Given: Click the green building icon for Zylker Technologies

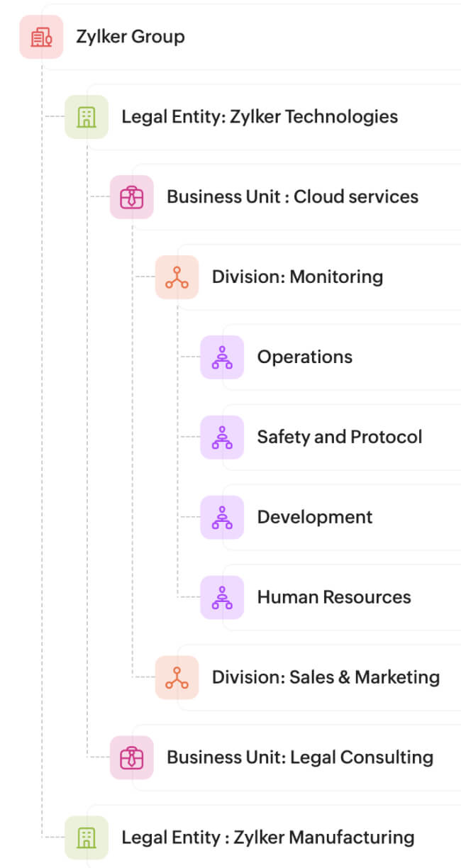Looking at the screenshot, I should click(87, 117).
